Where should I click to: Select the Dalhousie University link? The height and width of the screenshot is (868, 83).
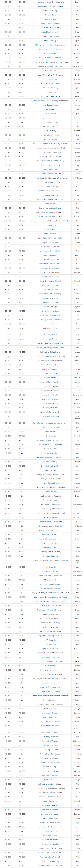tap(50, 54)
